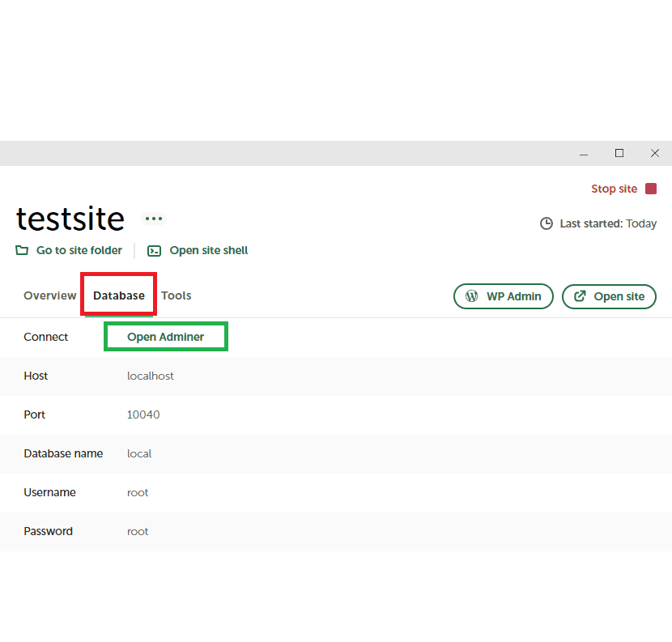This screenshot has height=642, width=672.
Task: Select the database name value local
Action: tap(139, 454)
